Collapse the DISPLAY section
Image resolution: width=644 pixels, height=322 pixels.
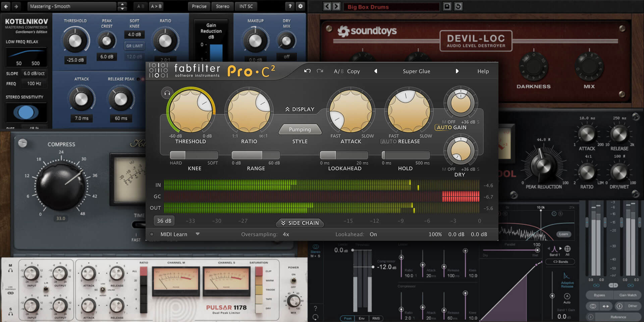(300, 109)
